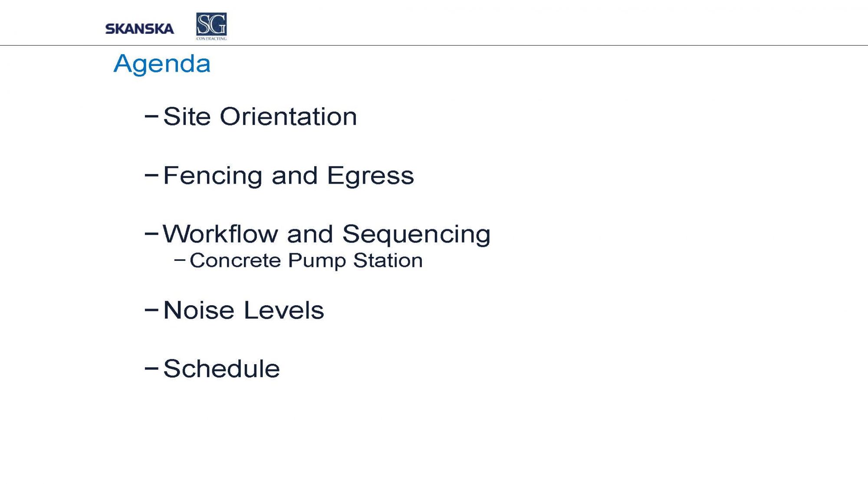Click the dash bullet before Fencing and Egress
Screen dimensions: 868x484
(151, 175)
